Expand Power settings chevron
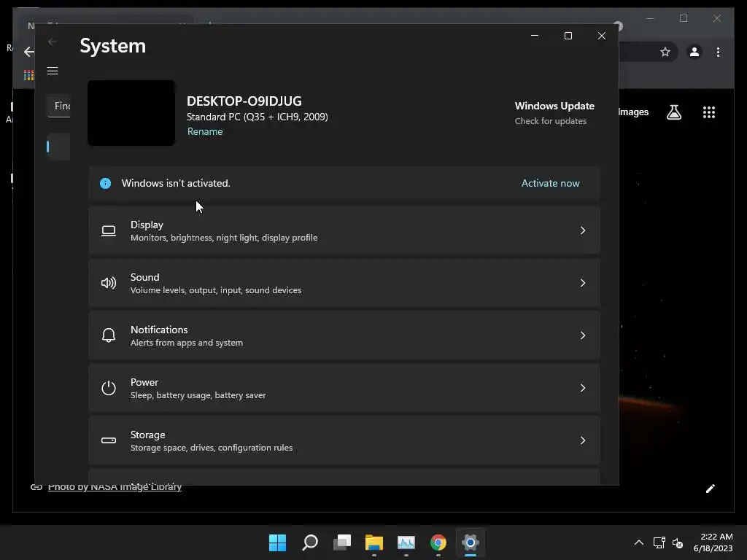 [583, 388]
